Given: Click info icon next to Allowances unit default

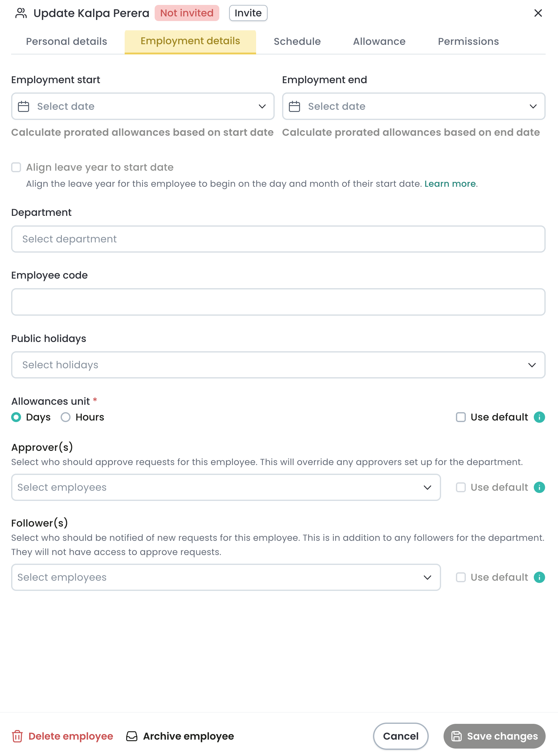Looking at the screenshot, I should [x=539, y=417].
